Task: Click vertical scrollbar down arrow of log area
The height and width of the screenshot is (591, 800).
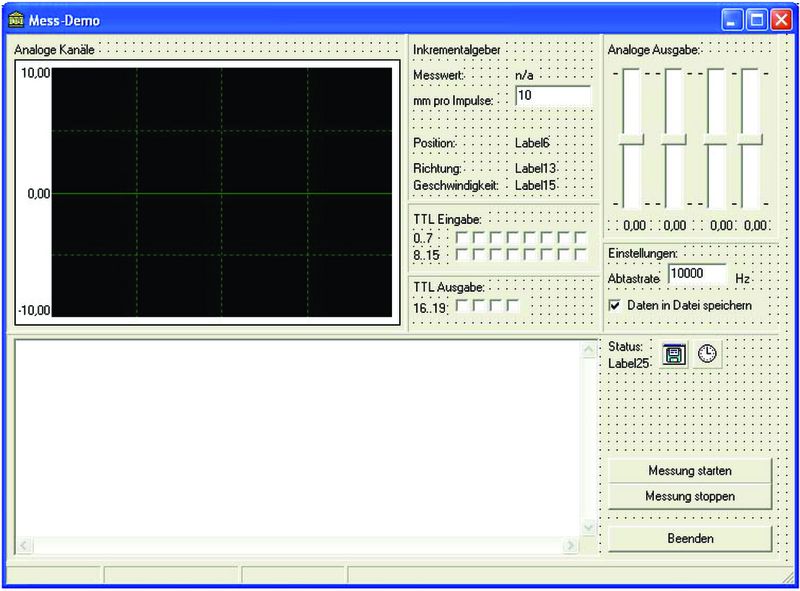Action: (588, 527)
